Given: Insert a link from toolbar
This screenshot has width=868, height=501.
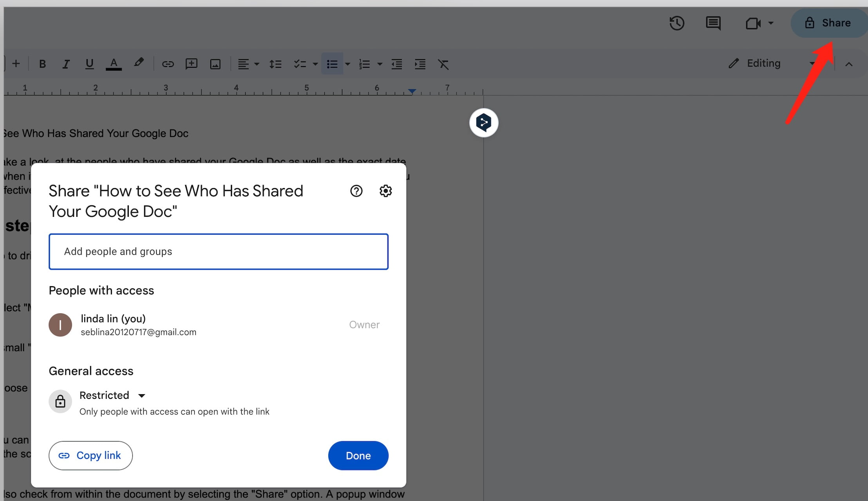Looking at the screenshot, I should tap(168, 64).
